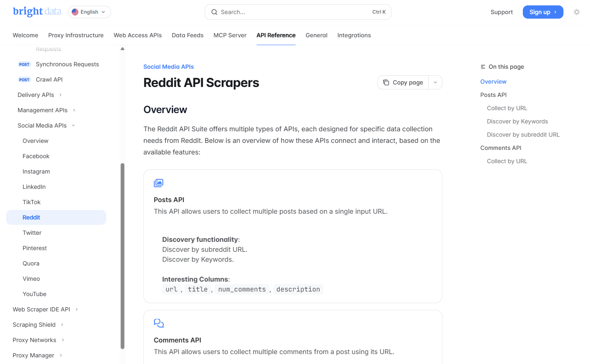The image size is (590, 364).
Task: Click the chat bubbles icon above Comments API
Action: (158, 323)
